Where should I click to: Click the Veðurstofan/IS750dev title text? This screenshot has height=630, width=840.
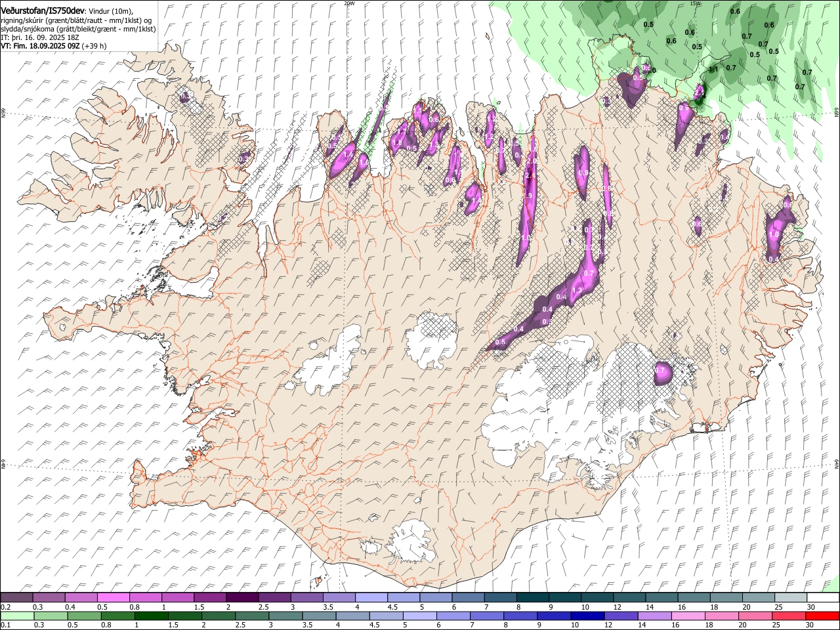[x=43, y=10]
